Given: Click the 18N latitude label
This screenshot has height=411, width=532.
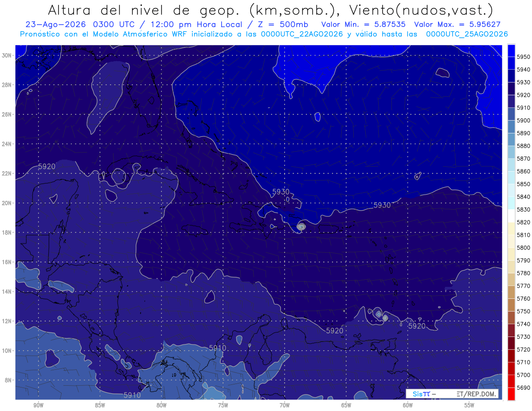Looking at the screenshot, I should [x=8, y=233].
